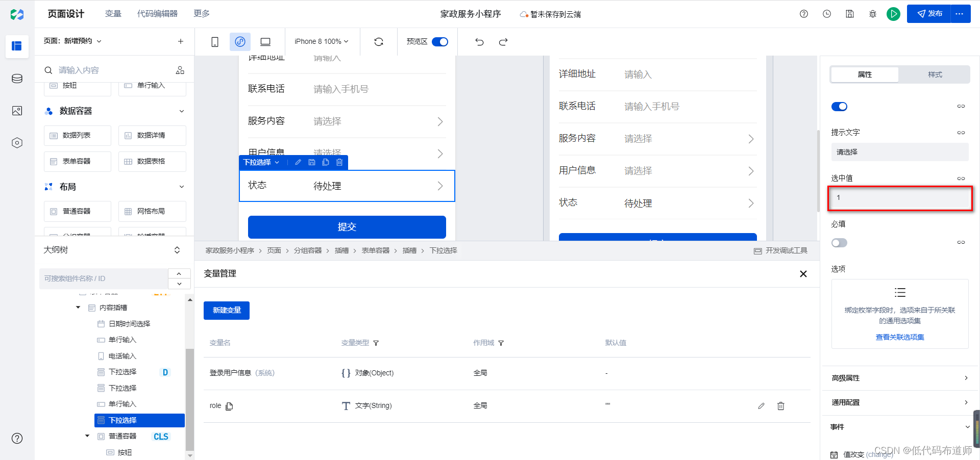Screen dimensions: 980x460
Task: Select the mini program view icon
Action: tap(240, 42)
